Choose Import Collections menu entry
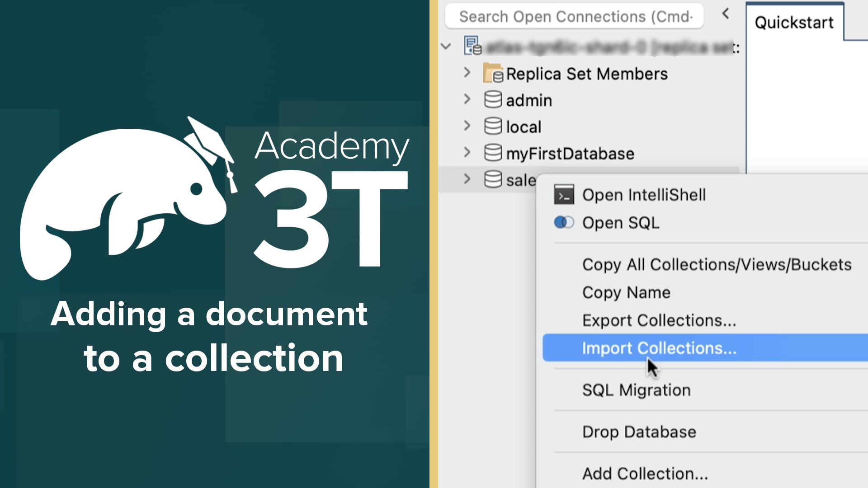The height and width of the screenshot is (488, 868). (705, 348)
